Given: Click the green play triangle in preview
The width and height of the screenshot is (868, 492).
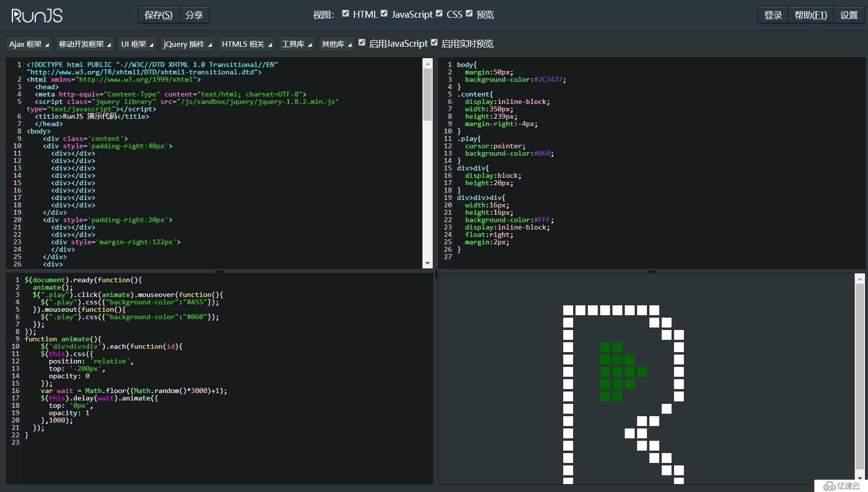Looking at the screenshot, I should click(x=623, y=372).
